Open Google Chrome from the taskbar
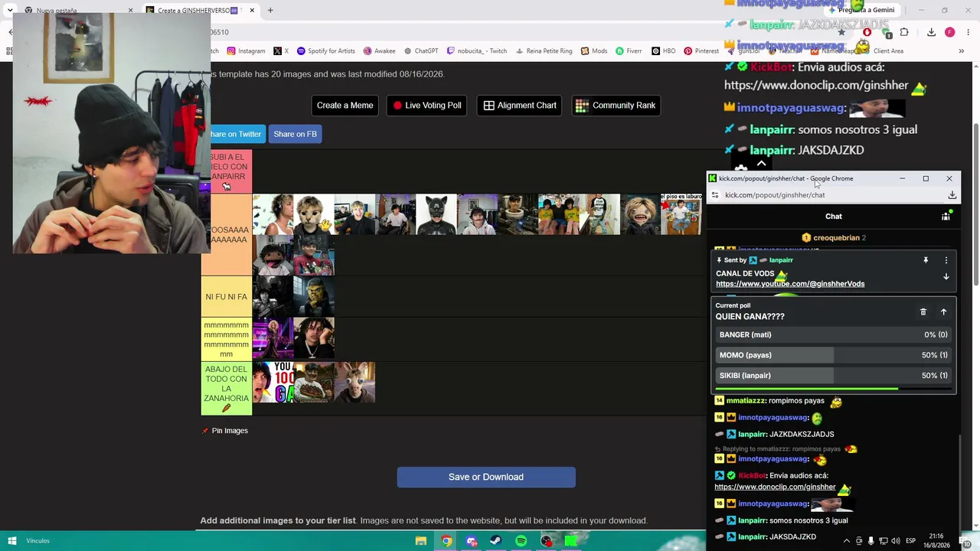The image size is (980, 551). tap(446, 541)
